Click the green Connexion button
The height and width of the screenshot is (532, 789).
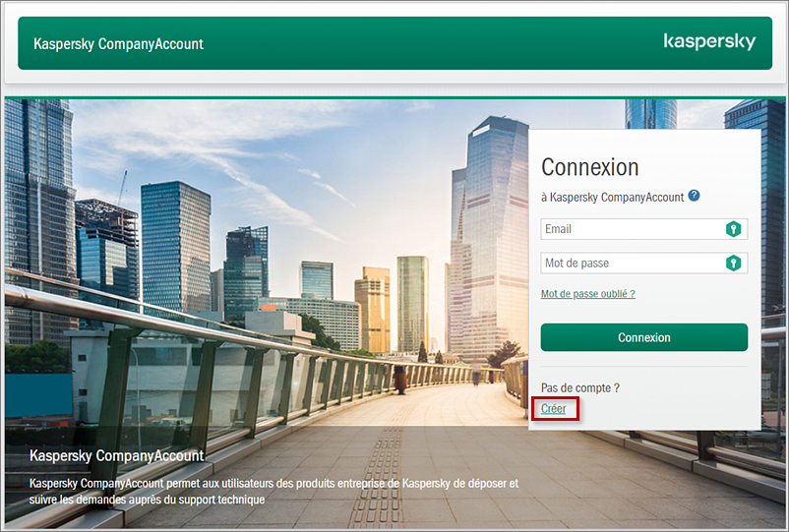point(644,337)
